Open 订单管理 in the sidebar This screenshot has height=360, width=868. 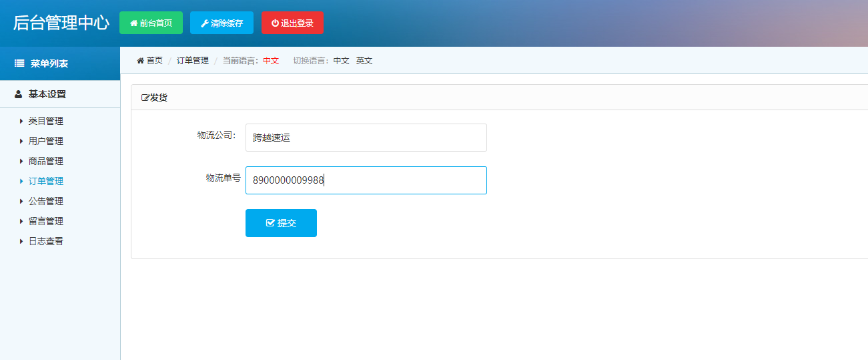tap(46, 181)
